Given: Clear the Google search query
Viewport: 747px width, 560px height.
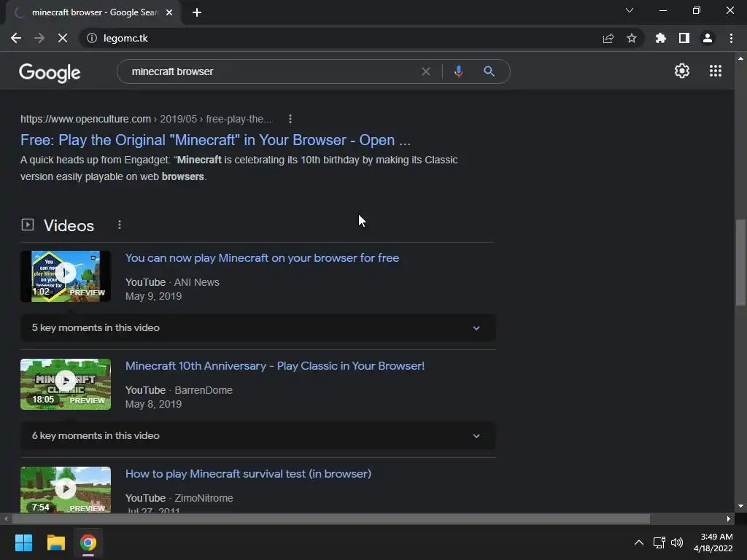Looking at the screenshot, I should pyautogui.click(x=426, y=71).
